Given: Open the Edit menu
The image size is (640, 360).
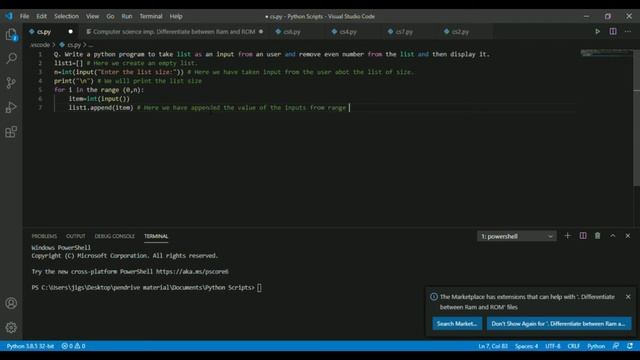Looking at the screenshot, I should click(42, 16).
